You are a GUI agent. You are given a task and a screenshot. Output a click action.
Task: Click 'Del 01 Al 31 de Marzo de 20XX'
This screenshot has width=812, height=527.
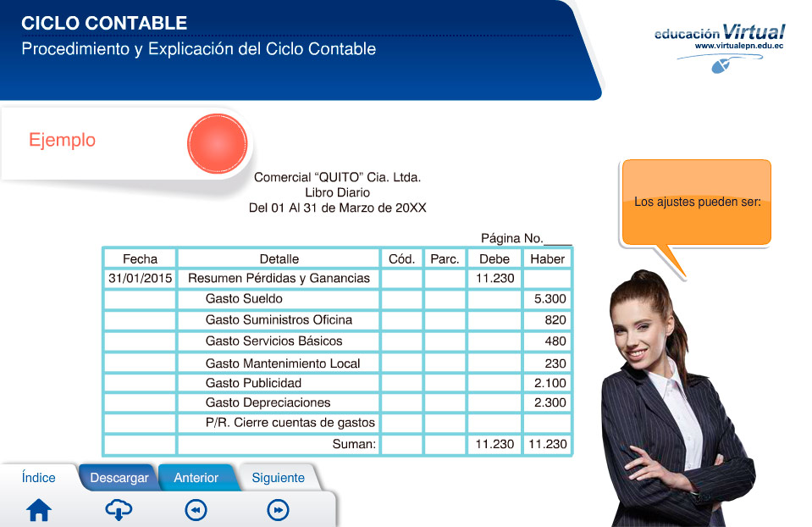pos(337,208)
